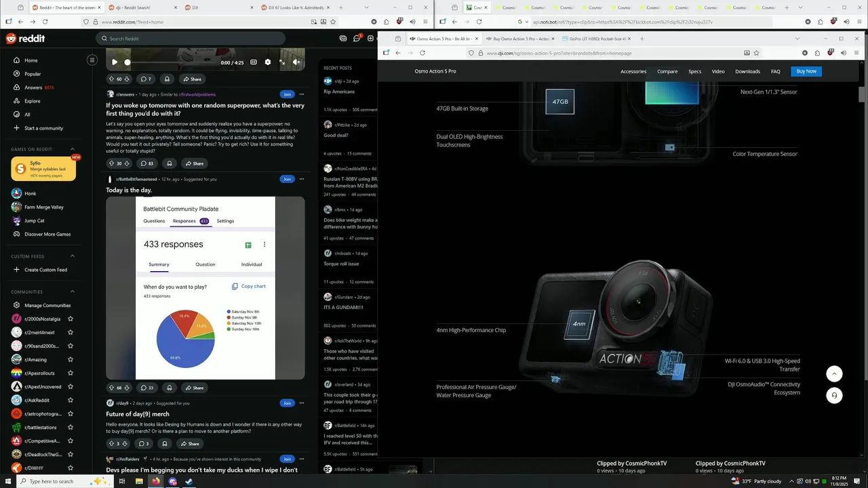
Task: Collapse the Reddit sidebar with hamburger button
Action: point(92,60)
